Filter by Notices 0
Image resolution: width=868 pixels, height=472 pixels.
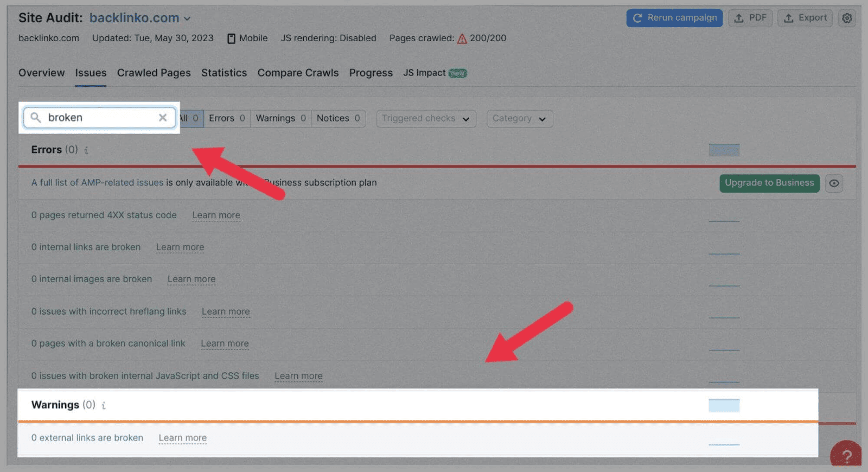pos(339,119)
